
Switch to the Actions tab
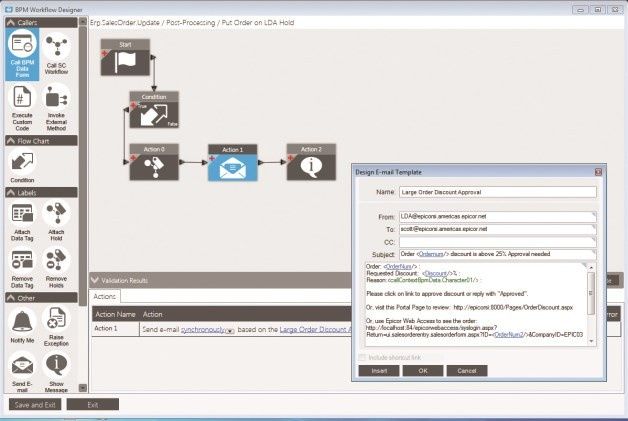[104, 296]
